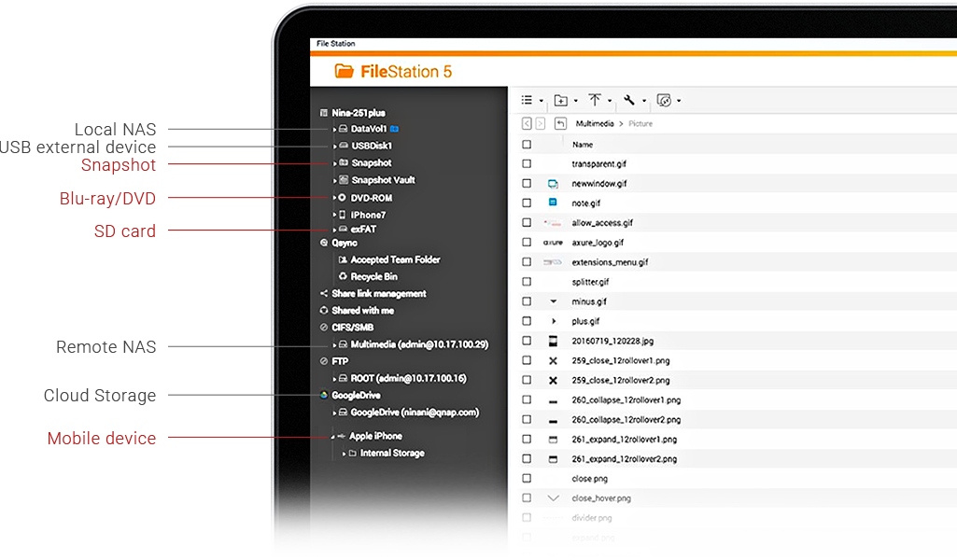Sort by the Name column header
The height and width of the screenshot is (560, 957).
pos(583,145)
